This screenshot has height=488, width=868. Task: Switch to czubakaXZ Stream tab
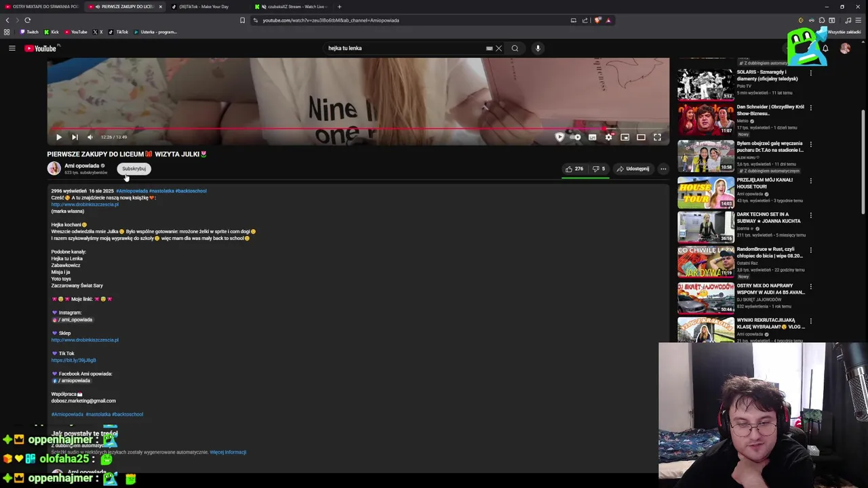290,7
